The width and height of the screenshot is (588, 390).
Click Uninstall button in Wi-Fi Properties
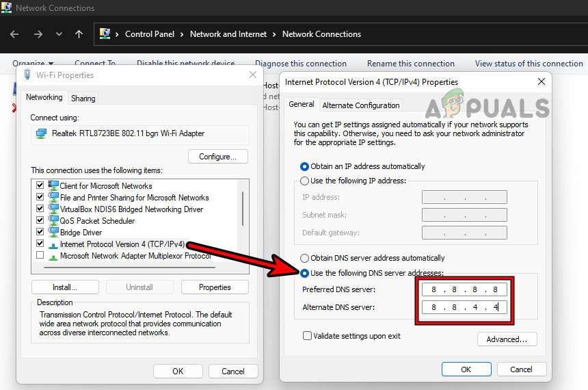[139, 287]
